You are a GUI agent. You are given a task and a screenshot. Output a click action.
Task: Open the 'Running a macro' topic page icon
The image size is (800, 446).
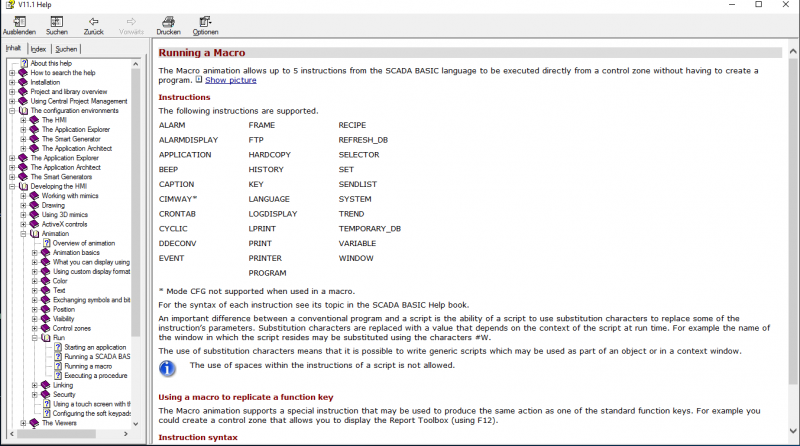(58, 366)
